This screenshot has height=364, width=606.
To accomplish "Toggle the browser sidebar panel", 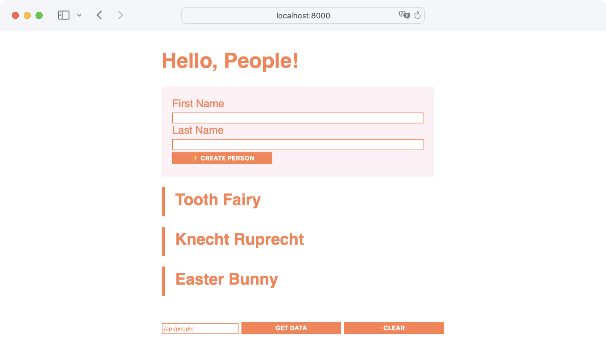I will pos(63,15).
